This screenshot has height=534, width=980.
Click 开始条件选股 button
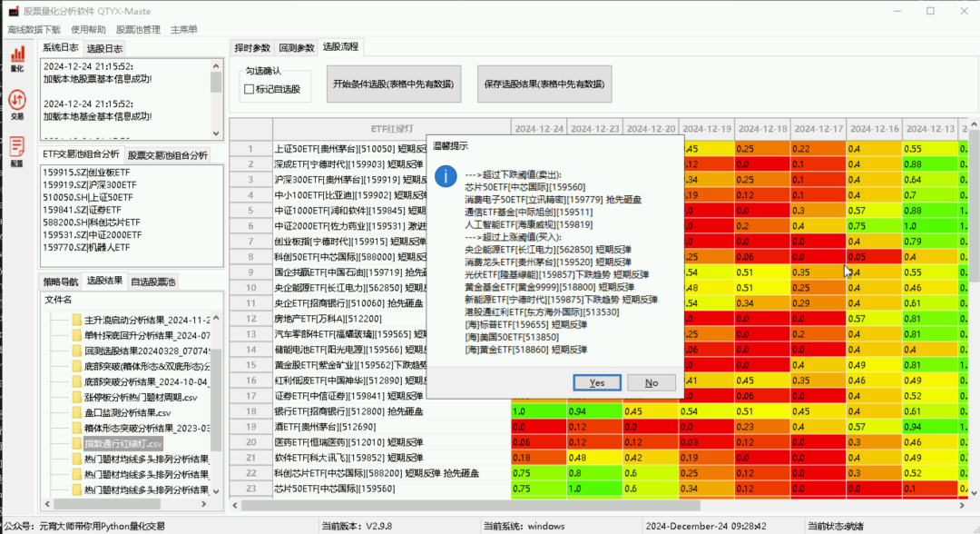(393, 84)
